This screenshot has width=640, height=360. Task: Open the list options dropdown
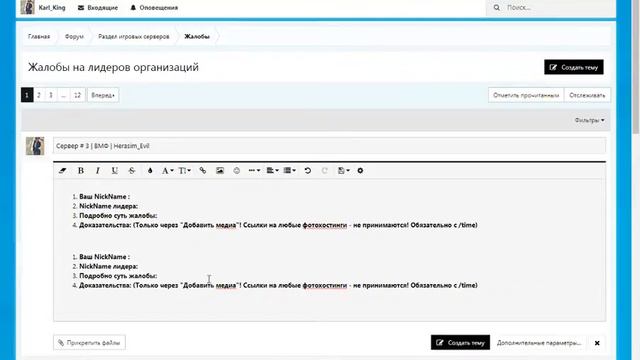click(x=289, y=171)
